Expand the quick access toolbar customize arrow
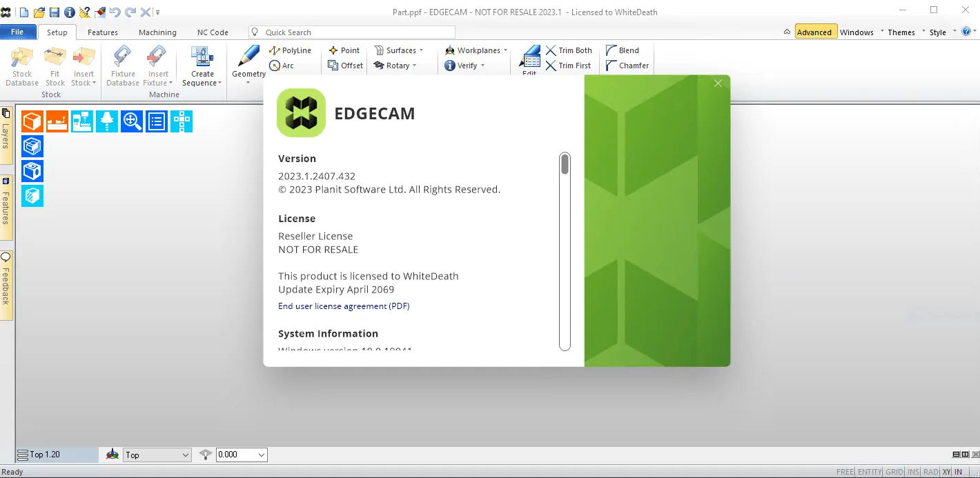Screen dimensions: 980x478 [157, 12]
